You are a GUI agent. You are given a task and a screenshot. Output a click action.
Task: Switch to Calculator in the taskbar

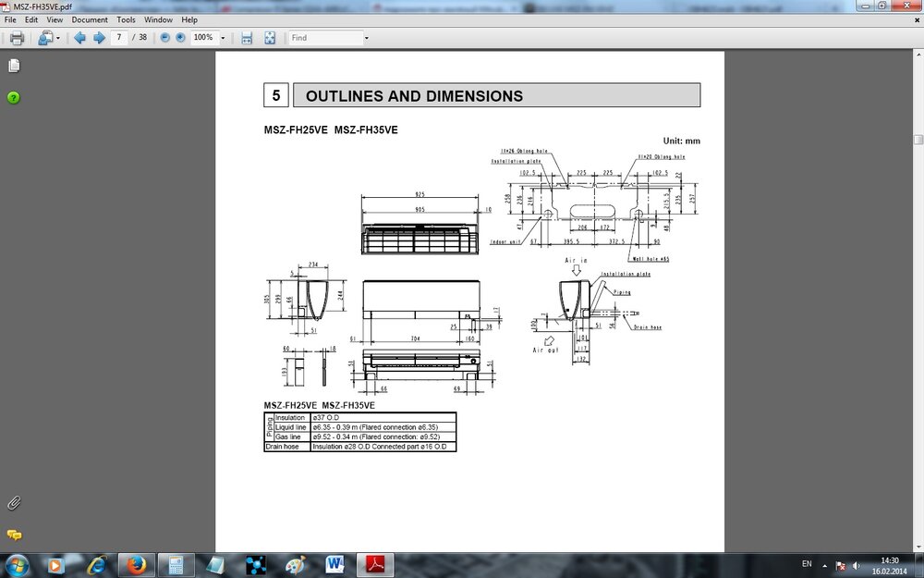click(x=176, y=566)
